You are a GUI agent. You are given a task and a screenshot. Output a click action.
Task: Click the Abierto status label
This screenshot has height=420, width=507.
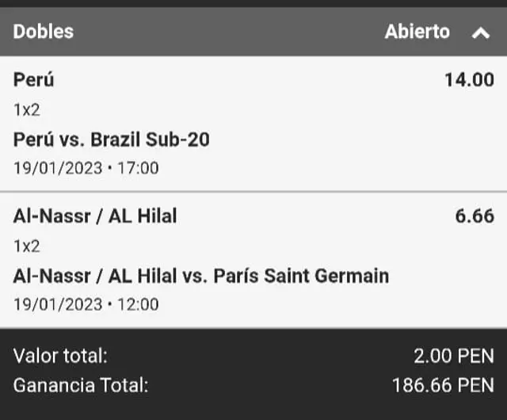coord(417,32)
